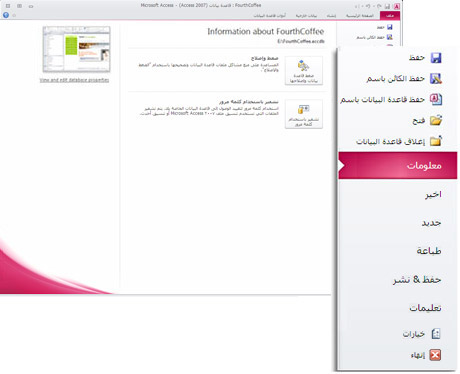Click the E:\FourthCoffee.accdb file path text
Image resolution: width=460 pixels, height=374 pixels.
(x=301, y=41)
